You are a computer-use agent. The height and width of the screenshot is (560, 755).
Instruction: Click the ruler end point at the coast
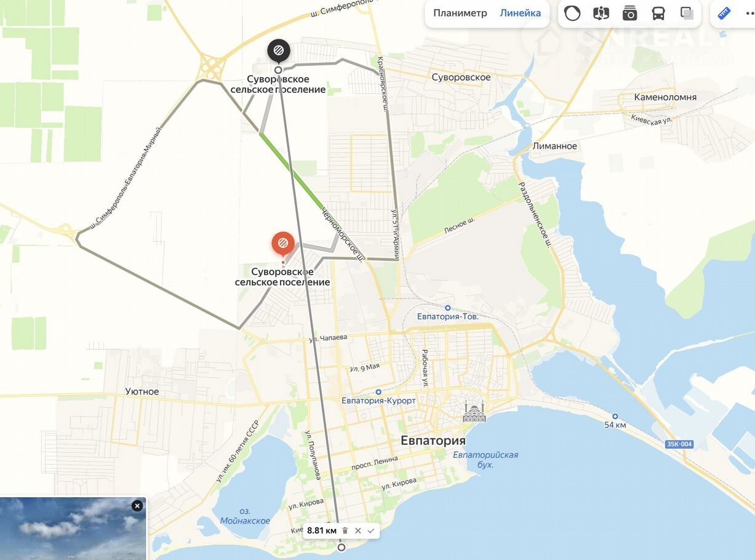(x=342, y=547)
